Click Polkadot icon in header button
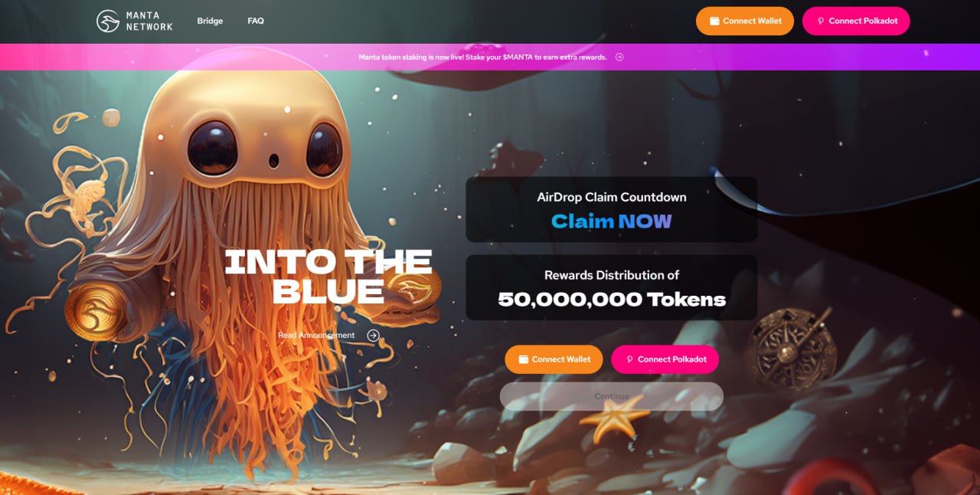The width and height of the screenshot is (980, 495). (822, 21)
